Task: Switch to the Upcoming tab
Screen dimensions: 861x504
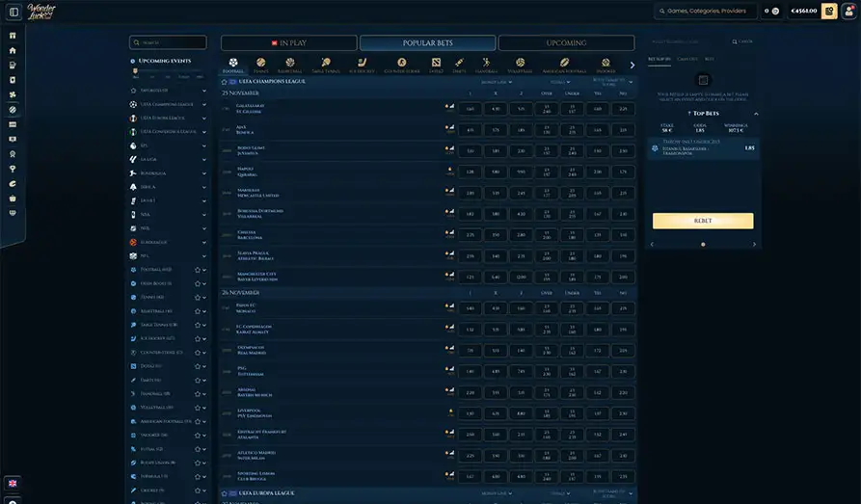Action: click(566, 42)
